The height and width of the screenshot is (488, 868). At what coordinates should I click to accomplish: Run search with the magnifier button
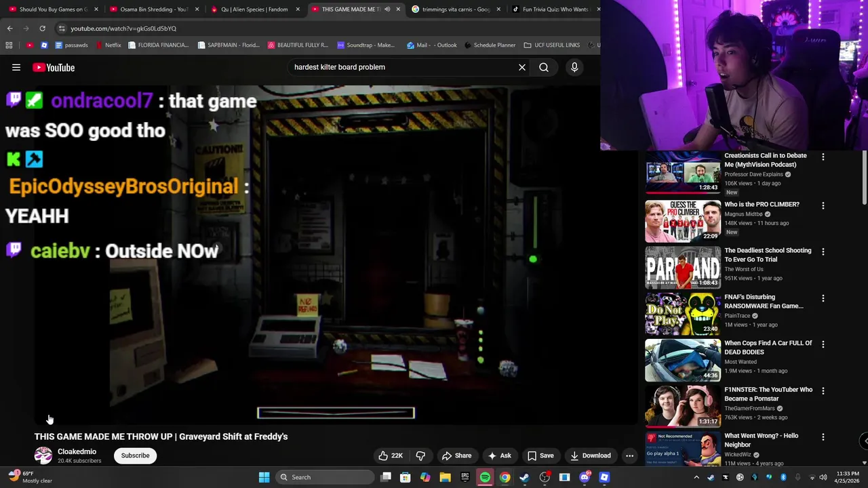(544, 67)
